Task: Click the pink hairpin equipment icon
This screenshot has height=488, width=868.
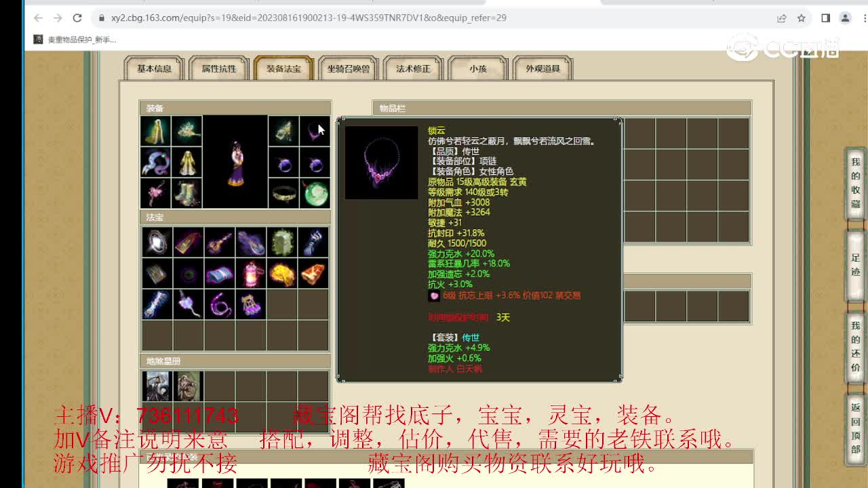Action: tap(155, 193)
